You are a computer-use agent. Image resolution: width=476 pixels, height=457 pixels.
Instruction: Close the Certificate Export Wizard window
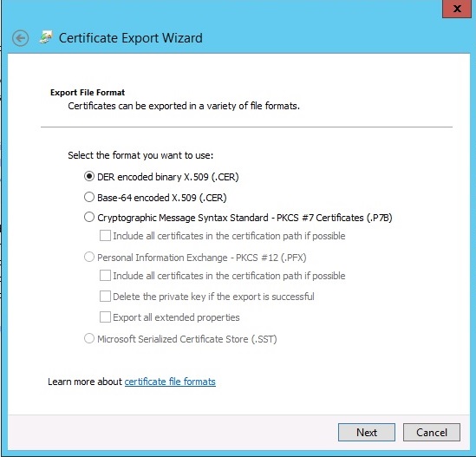[457, 9]
